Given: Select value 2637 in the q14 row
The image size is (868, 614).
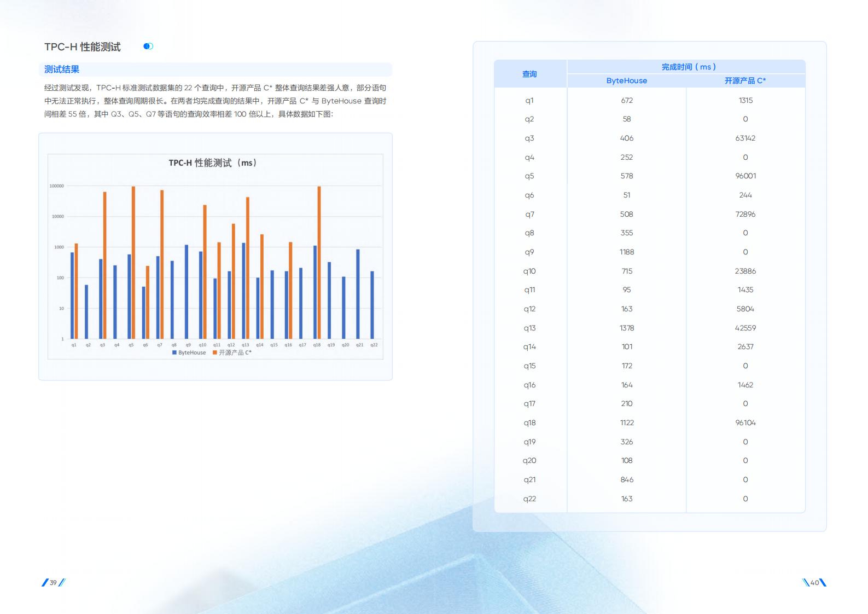Looking at the screenshot, I should click(x=745, y=346).
